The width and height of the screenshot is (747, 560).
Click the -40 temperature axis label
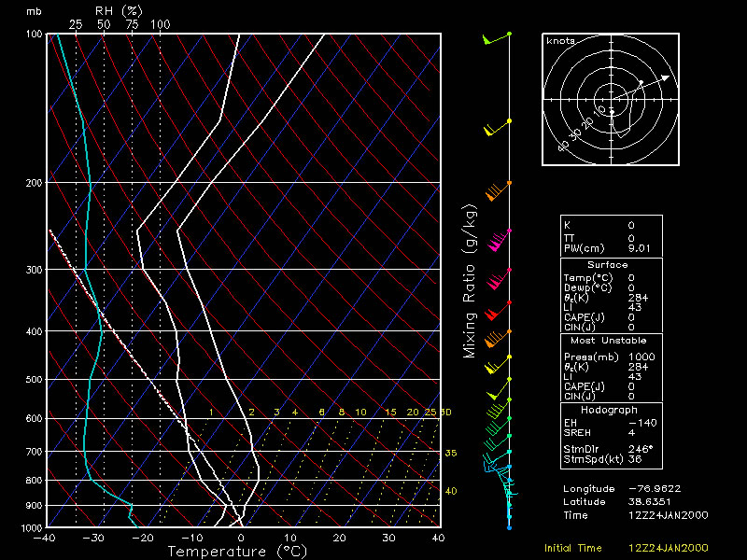click(44, 539)
